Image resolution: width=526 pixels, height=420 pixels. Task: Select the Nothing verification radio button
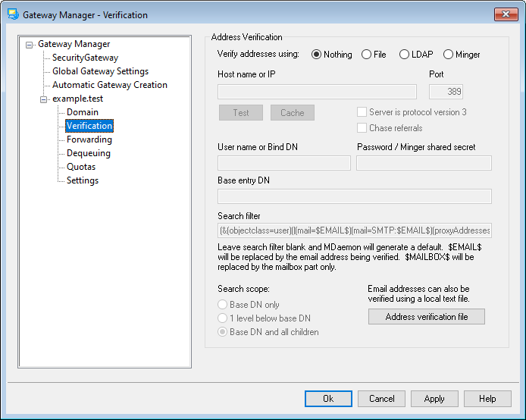(x=317, y=55)
